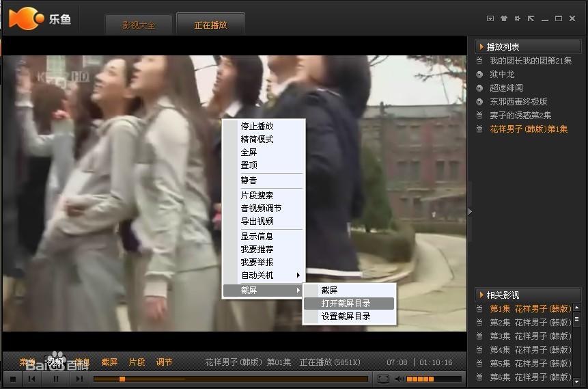
Task: Toggle fullscreen icon beside the volume
Action: (x=383, y=379)
